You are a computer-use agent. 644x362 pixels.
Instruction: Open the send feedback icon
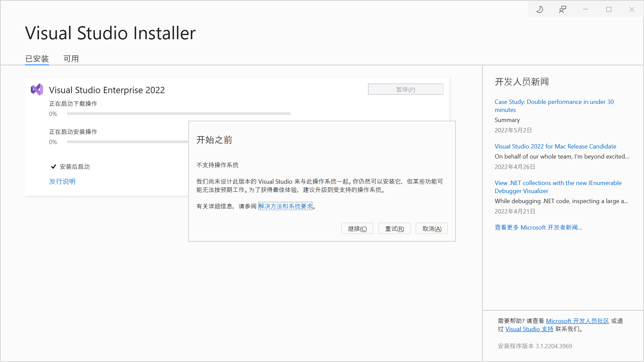pos(562,9)
